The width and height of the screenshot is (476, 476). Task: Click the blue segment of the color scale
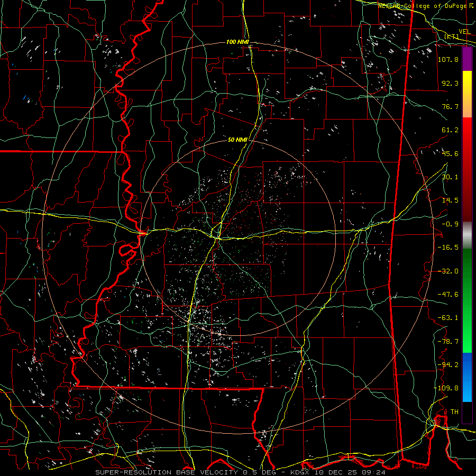(467, 377)
